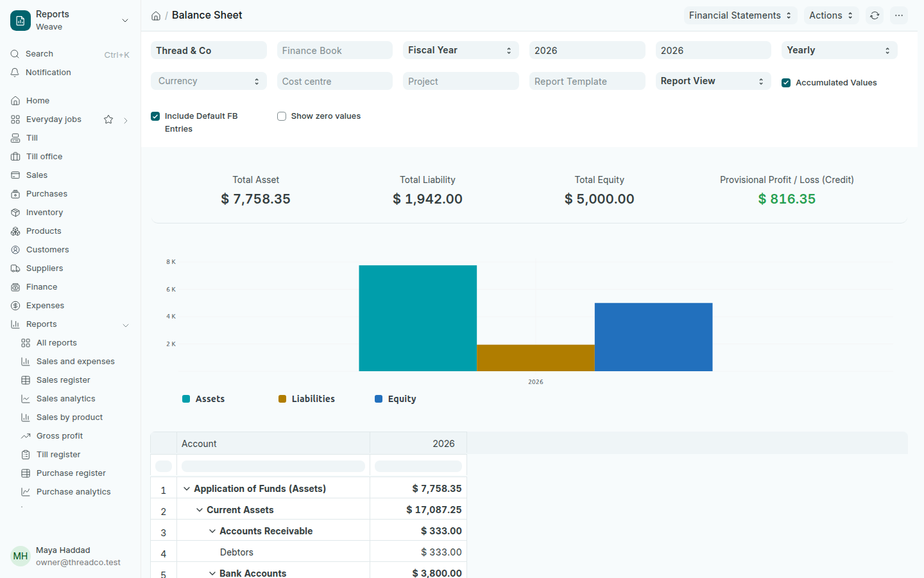Open the Yearly periodicity dropdown
Image resolution: width=924 pixels, height=578 pixels.
tap(839, 50)
